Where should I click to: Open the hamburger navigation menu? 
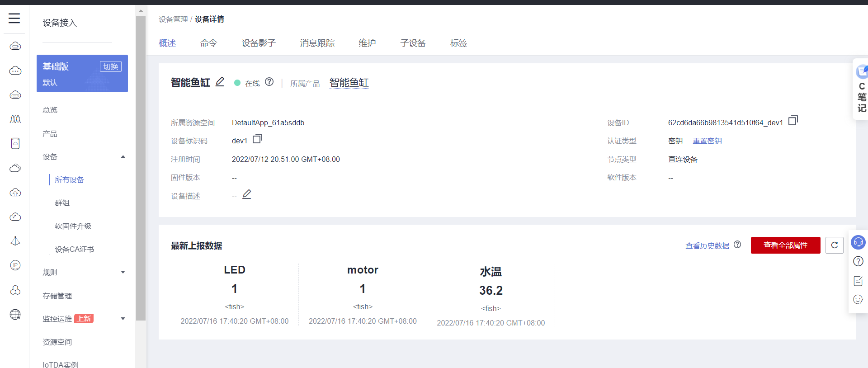(x=14, y=18)
